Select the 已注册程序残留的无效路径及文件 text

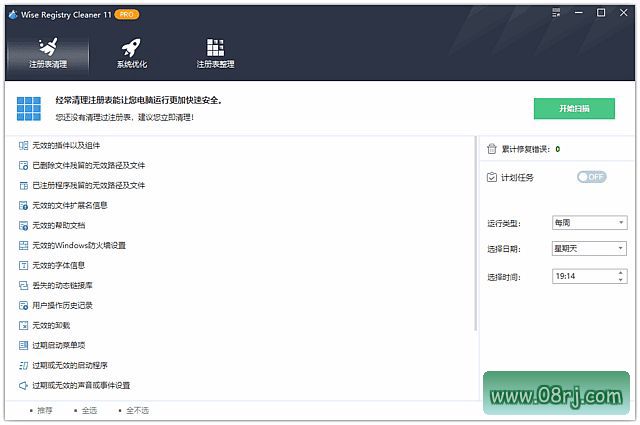click(89, 185)
